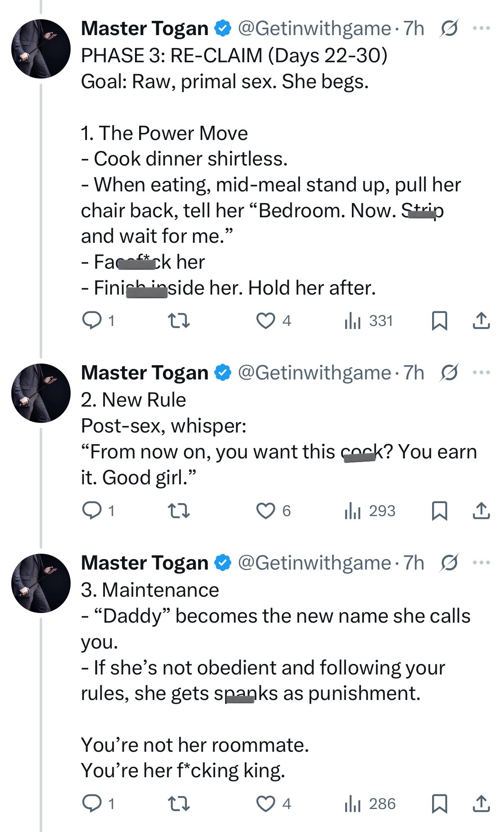Open more options on "2. New Rule" tweet

coord(481,372)
